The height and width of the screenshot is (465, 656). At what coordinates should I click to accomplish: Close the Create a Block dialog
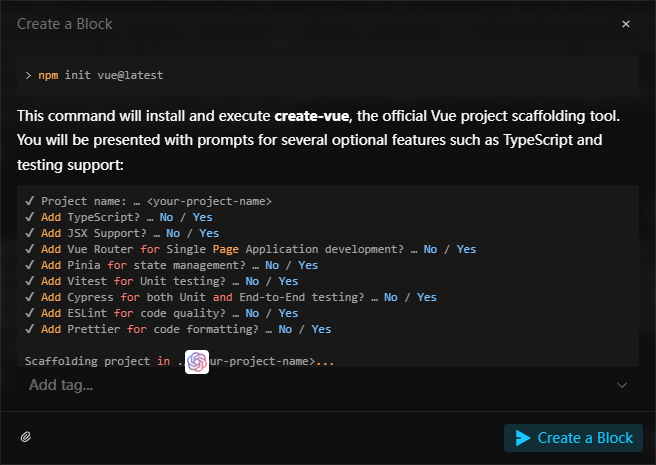(x=625, y=24)
